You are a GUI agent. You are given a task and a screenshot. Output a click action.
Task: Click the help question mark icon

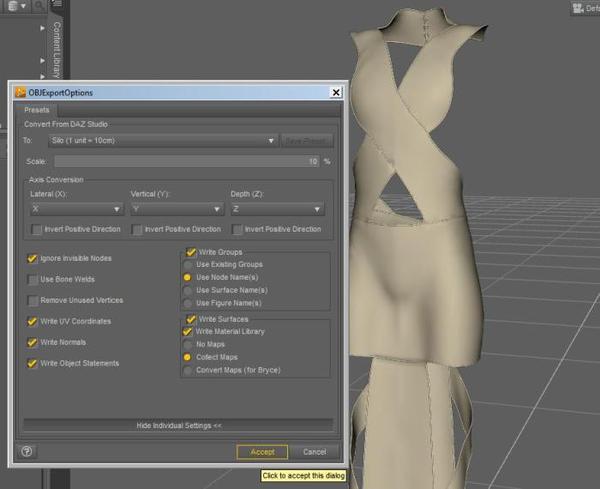(x=27, y=452)
